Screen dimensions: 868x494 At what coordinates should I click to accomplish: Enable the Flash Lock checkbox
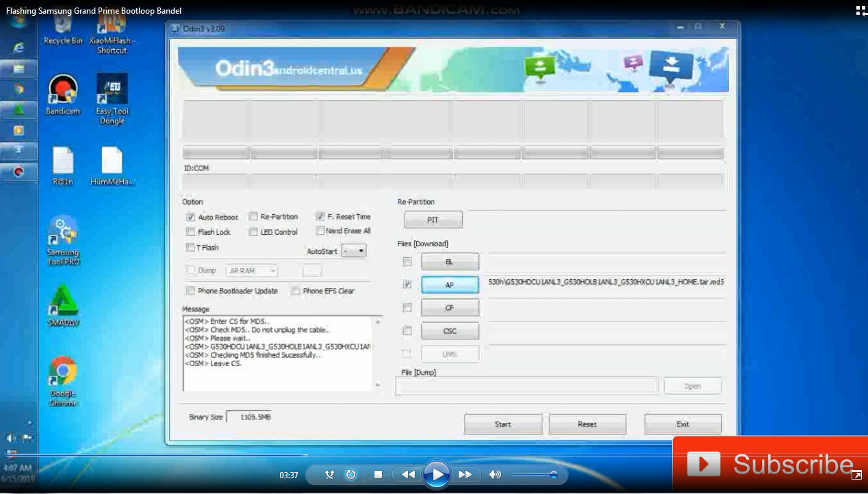click(x=191, y=232)
